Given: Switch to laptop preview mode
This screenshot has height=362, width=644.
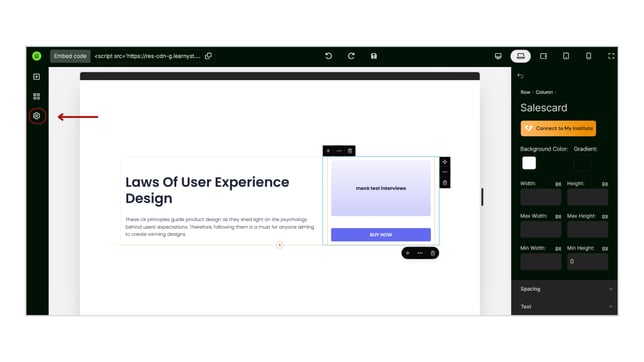Looking at the screenshot, I should [x=521, y=56].
